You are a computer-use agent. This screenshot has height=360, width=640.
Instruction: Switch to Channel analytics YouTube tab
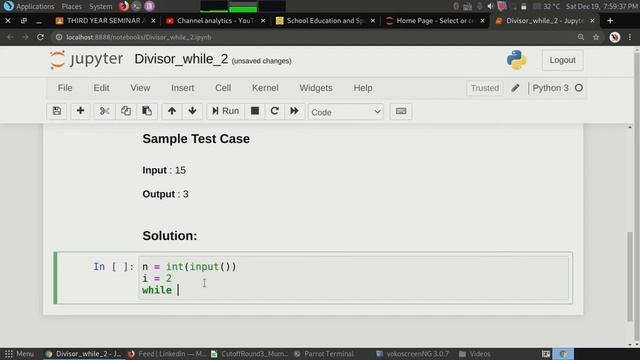point(215,20)
